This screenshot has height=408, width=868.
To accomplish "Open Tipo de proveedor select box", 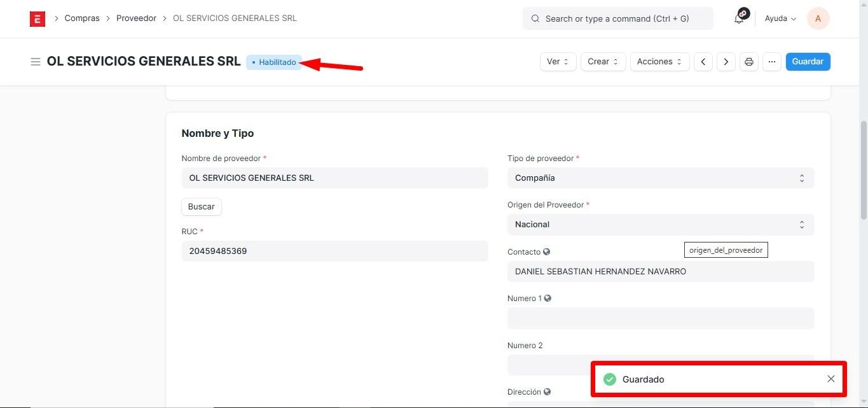I will tap(660, 178).
